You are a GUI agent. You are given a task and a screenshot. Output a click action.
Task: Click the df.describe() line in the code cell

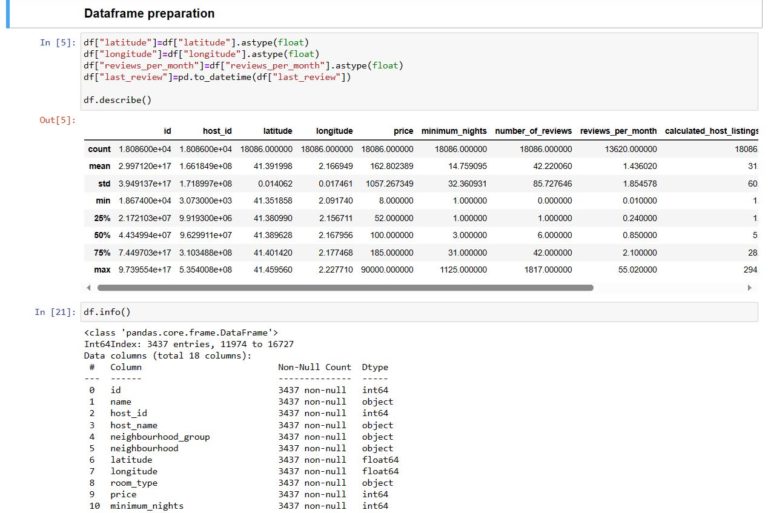point(118,100)
